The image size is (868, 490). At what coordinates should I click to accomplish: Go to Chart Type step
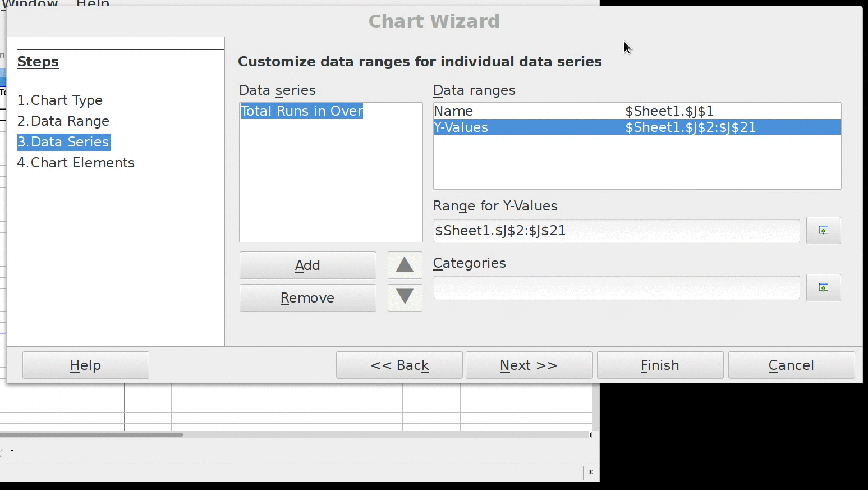pyautogui.click(x=60, y=100)
